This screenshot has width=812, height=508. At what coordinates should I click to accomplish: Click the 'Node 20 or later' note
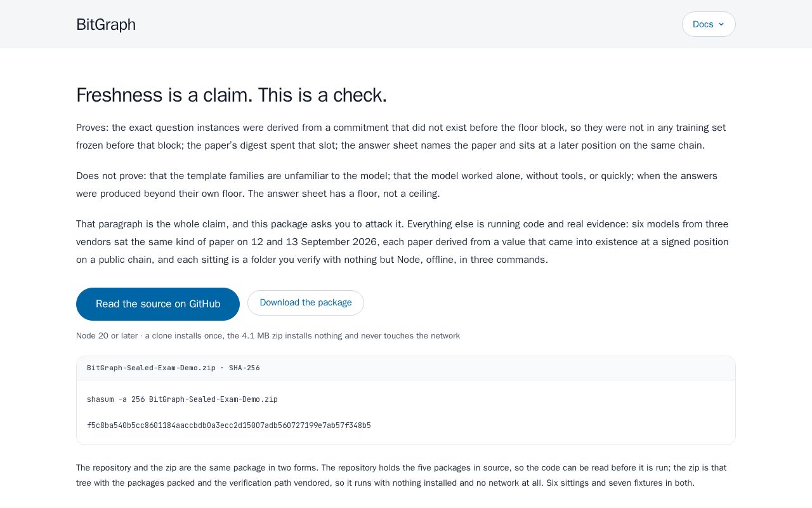click(x=268, y=336)
